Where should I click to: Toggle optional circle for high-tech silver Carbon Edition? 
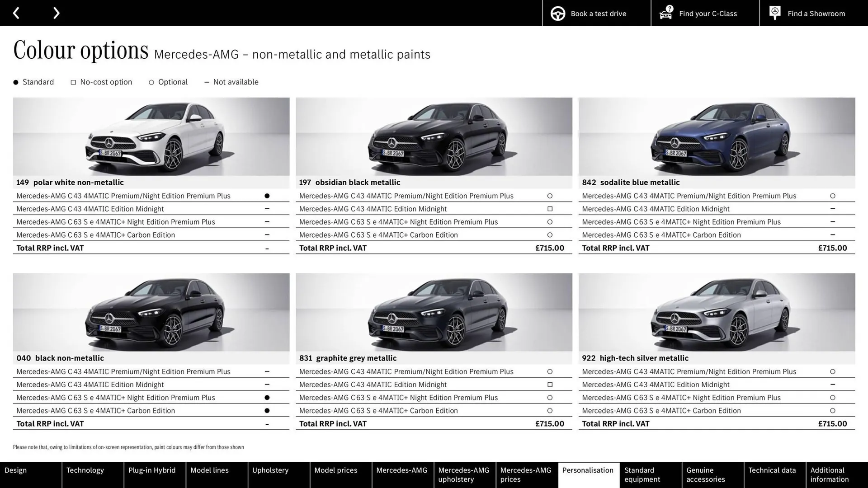(x=833, y=411)
